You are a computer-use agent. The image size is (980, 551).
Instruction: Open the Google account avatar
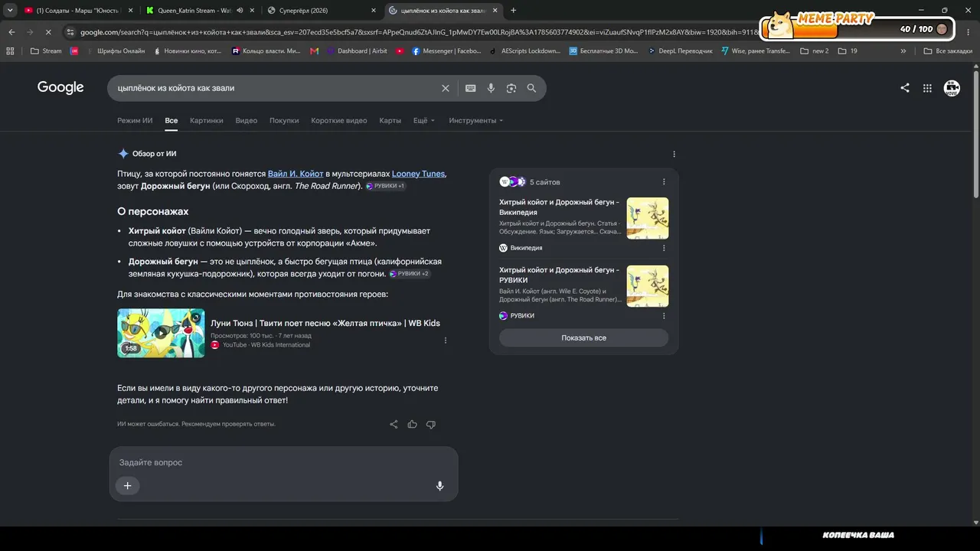pyautogui.click(x=952, y=88)
